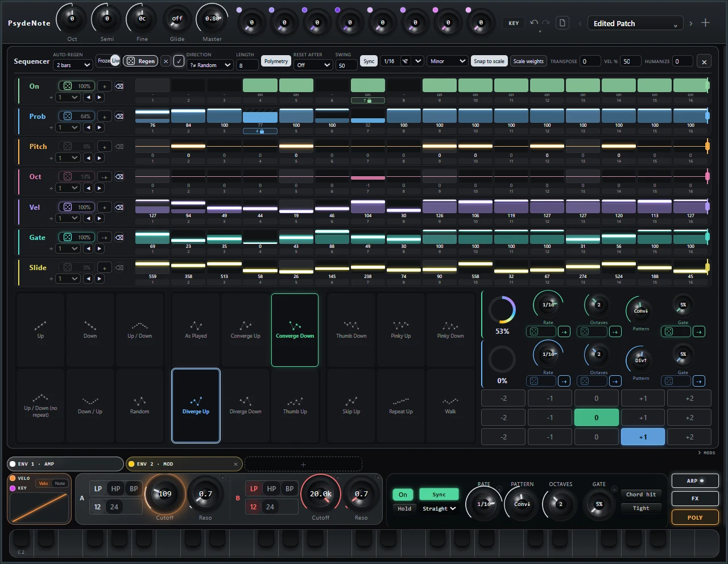Click the KEY button in header

point(514,23)
